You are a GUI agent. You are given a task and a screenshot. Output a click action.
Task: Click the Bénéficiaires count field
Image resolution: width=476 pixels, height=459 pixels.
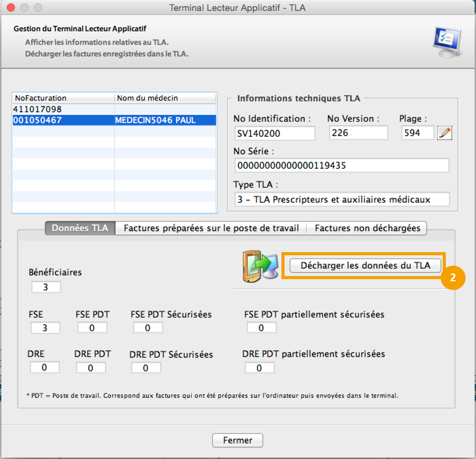[x=46, y=287]
